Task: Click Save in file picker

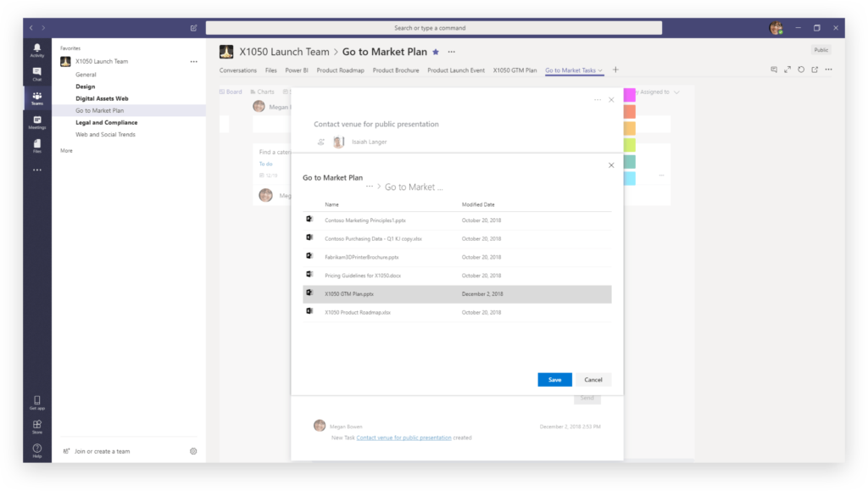Action: click(554, 380)
